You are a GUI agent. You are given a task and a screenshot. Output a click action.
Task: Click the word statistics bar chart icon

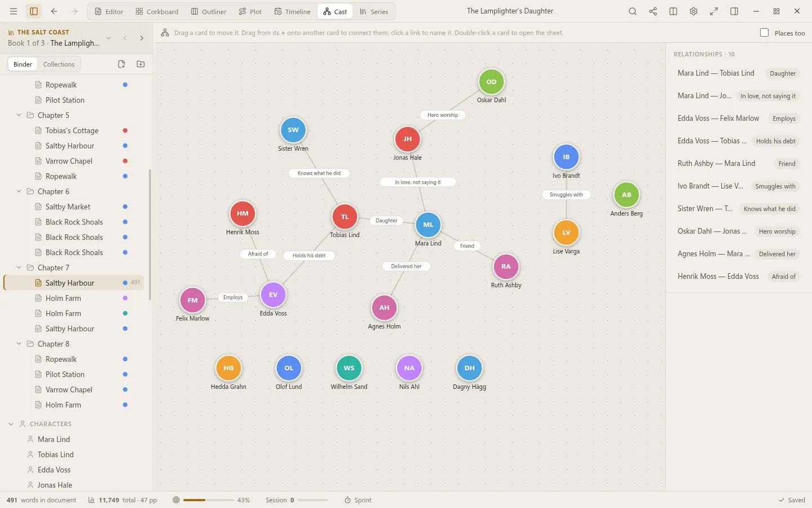coord(91,500)
